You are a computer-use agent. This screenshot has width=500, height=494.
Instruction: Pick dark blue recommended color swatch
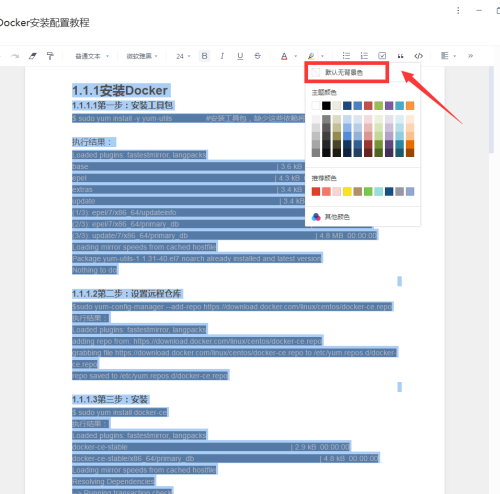click(389, 191)
